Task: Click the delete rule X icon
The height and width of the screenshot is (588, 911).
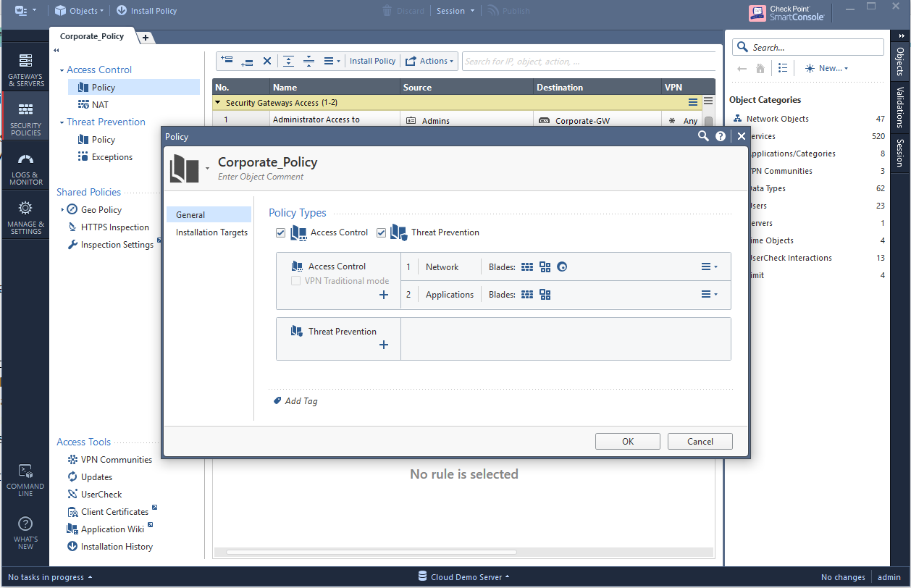Action: pyautogui.click(x=267, y=61)
